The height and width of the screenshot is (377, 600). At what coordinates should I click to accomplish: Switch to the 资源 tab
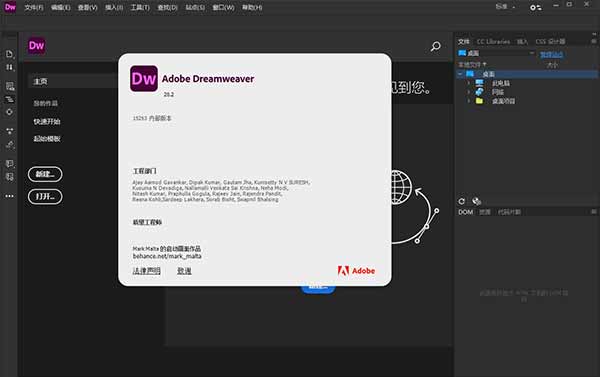[x=485, y=212]
